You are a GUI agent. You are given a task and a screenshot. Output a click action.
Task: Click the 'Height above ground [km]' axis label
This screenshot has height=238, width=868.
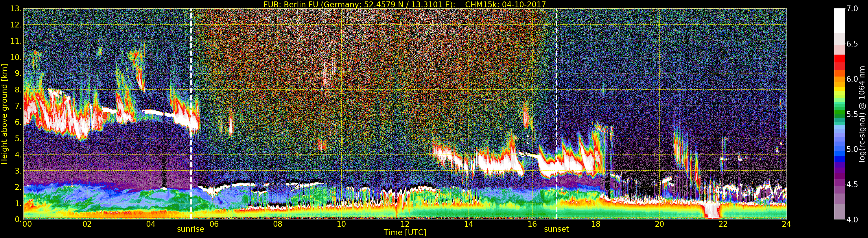[4, 114]
